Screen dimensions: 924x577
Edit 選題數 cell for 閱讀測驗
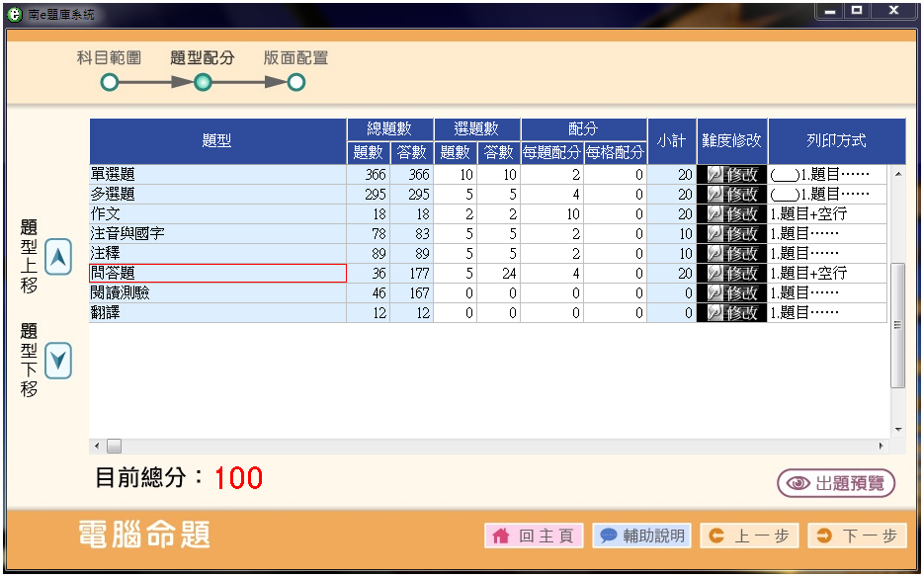click(x=455, y=293)
